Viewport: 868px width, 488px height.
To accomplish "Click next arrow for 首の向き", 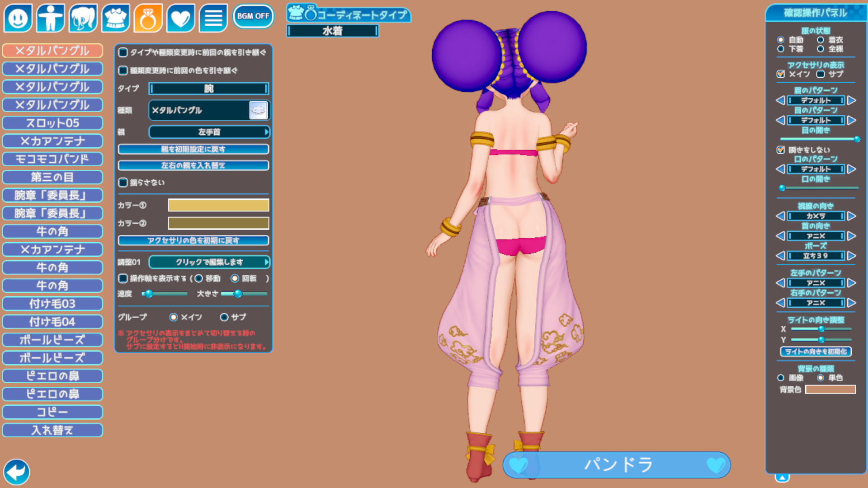I will [852, 236].
